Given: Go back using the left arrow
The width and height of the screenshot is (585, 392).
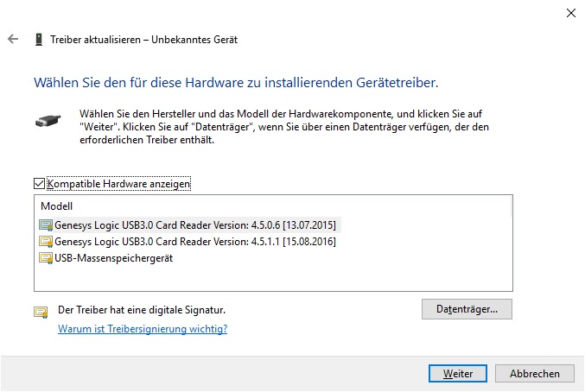Looking at the screenshot, I should [x=13, y=39].
